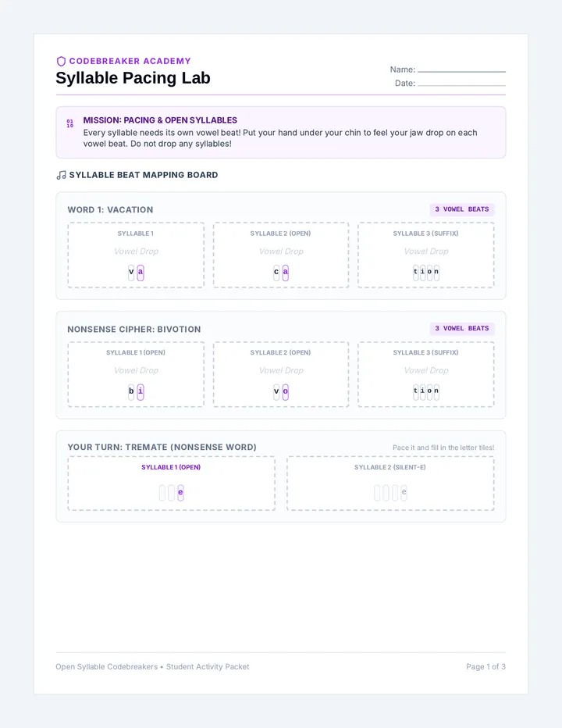Click the purple 'e' tile in Tremate Syllable 1

point(180,493)
